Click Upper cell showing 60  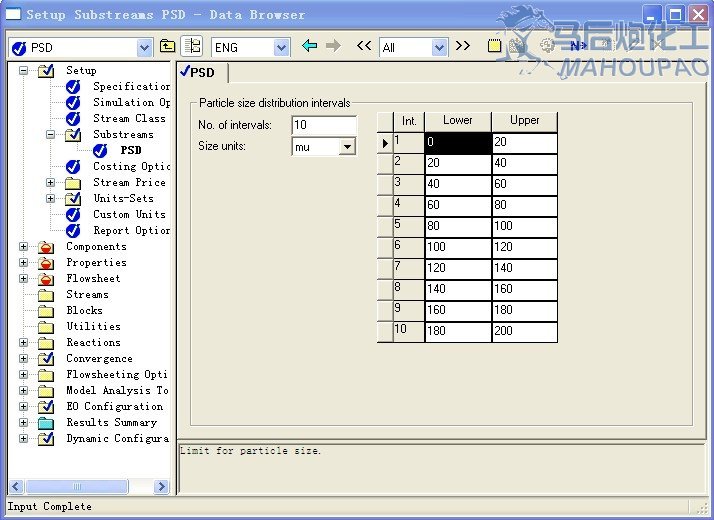[525, 185]
